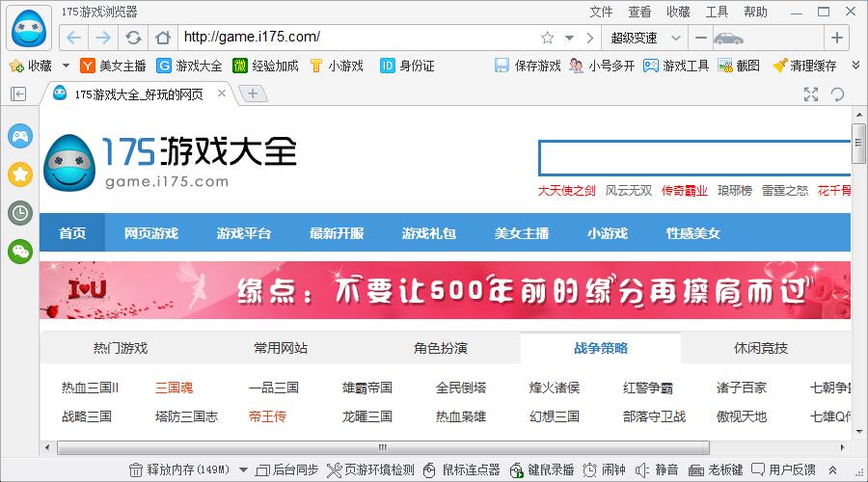The height and width of the screenshot is (482, 868).
Task: Go to 最新开服 navigation item
Action: coord(337,233)
